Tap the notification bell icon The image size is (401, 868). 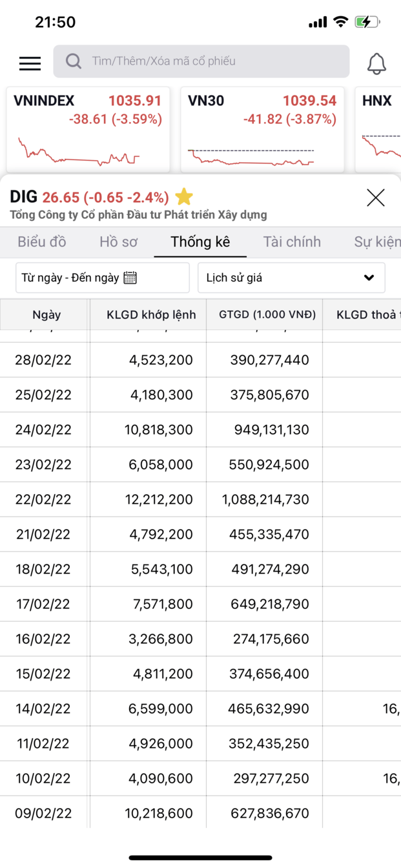[x=376, y=63]
